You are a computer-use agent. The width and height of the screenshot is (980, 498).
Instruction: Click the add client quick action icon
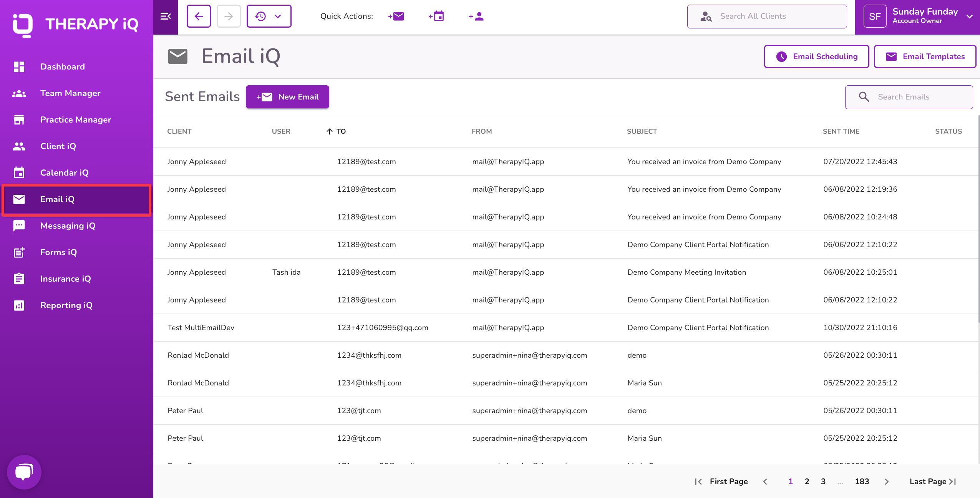476,16
